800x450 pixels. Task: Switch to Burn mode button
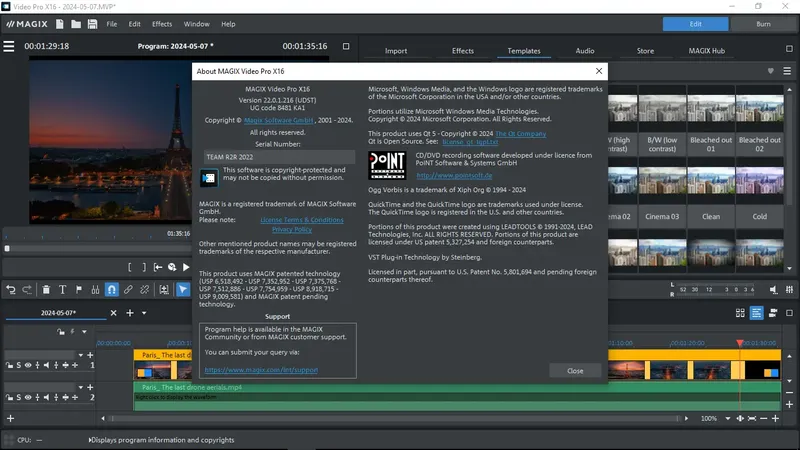pos(763,24)
